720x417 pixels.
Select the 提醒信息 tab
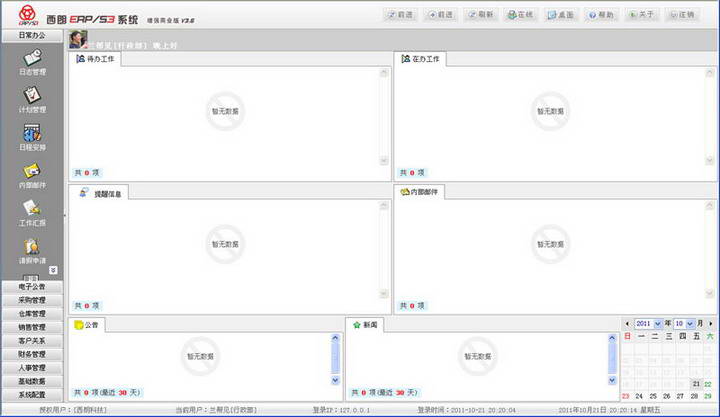[99, 193]
